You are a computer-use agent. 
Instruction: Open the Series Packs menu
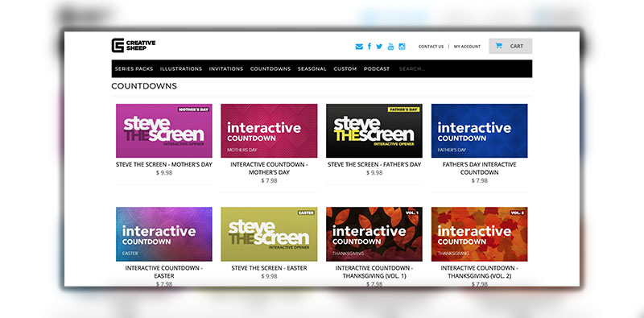click(134, 68)
